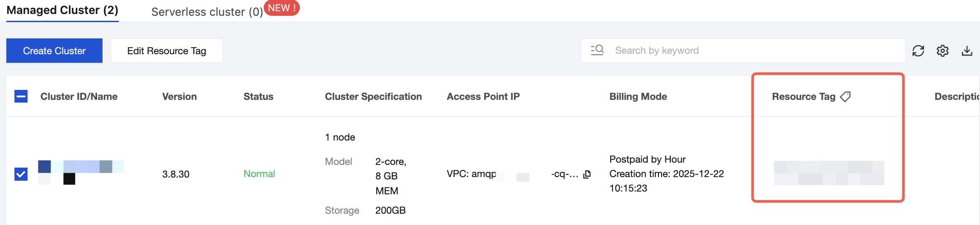Uncheck the cluster row checkbox

[x=21, y=174]
